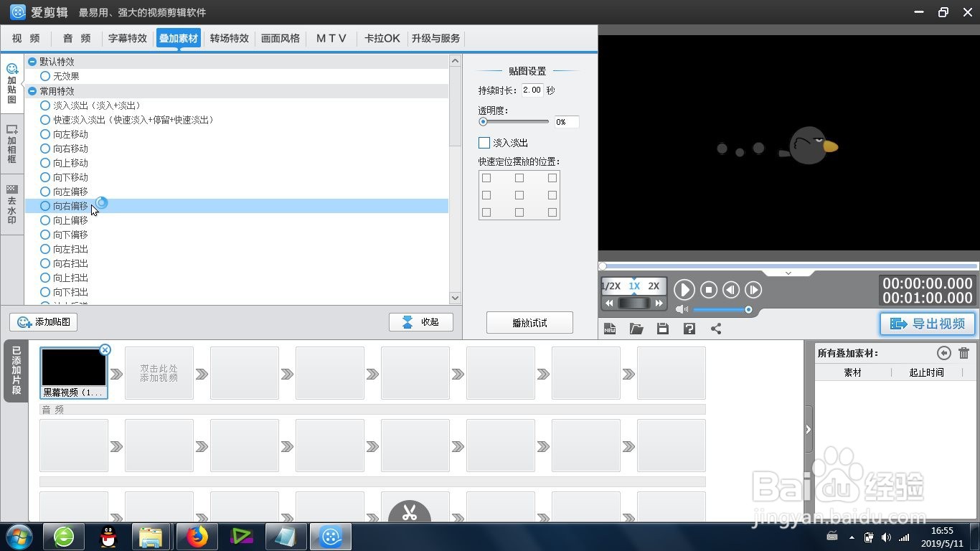980x551 pixels.
Task: Adjust the 透明度 slider handle
Action: point(484,122)
